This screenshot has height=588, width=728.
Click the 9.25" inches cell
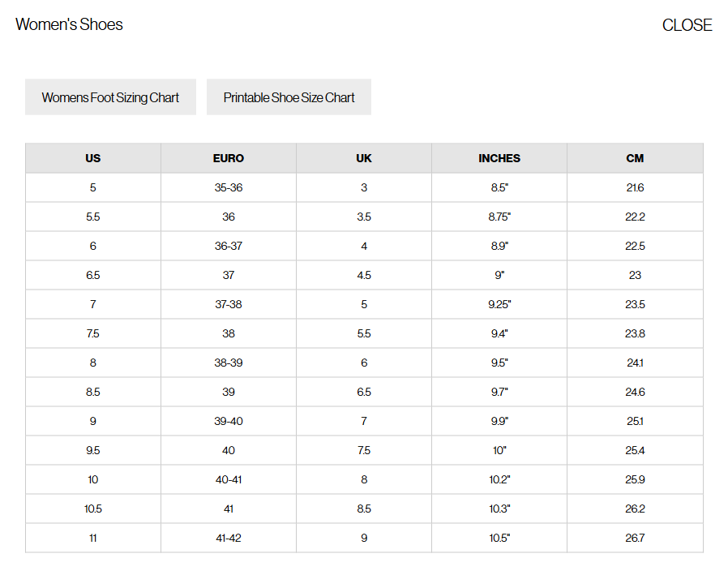click(499, 304)
